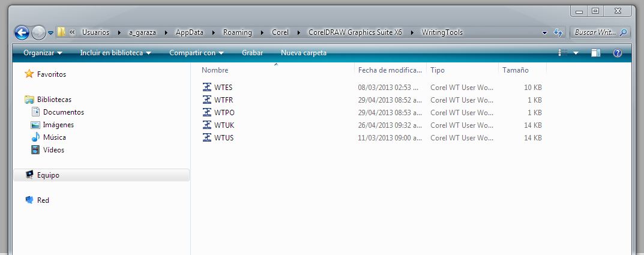
Task: Select the WTES file icon
Action: (x=208, y=87)
